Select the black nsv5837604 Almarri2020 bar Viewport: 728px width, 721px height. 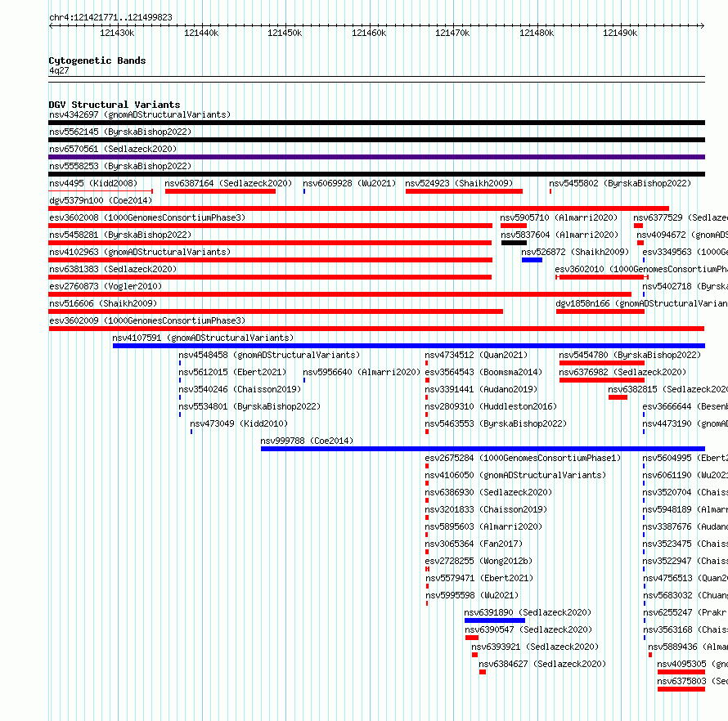(514, 243)
